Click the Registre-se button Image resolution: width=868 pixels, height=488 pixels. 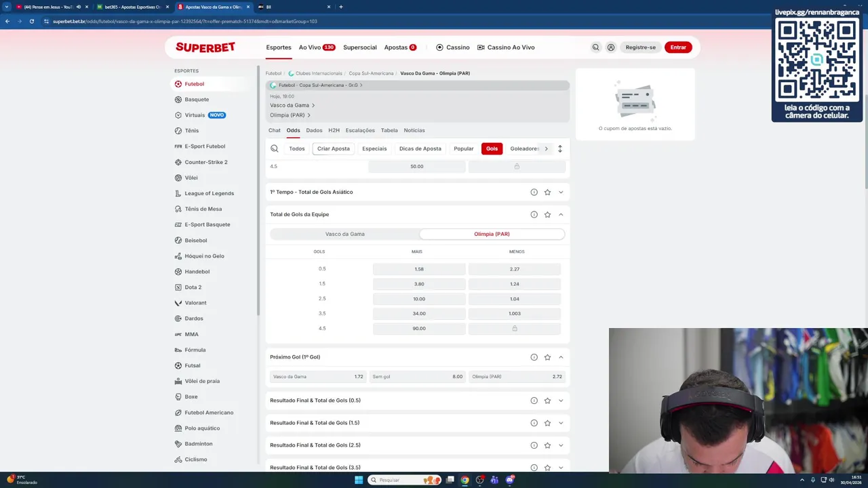[x=641, y=47]
